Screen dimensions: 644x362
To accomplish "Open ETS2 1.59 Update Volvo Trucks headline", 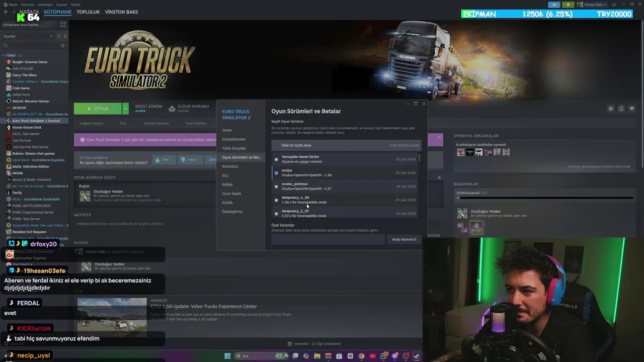I will pos(204,306).
